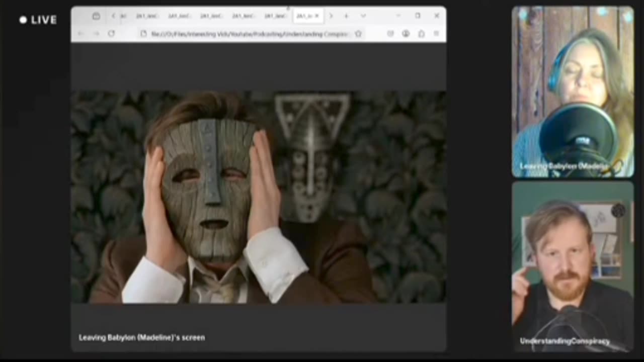Click the UnderstandingConspiracy name label

[x=565, y=341]
